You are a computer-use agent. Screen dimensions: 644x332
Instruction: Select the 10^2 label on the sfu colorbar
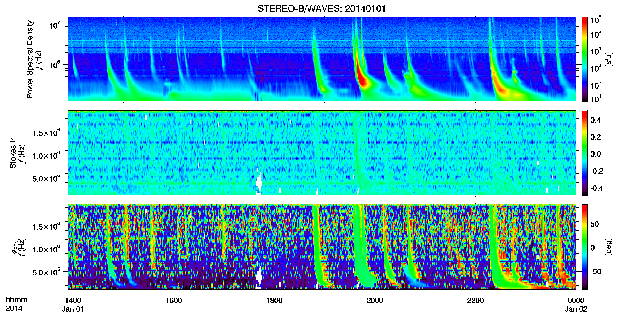pos(596,85)
